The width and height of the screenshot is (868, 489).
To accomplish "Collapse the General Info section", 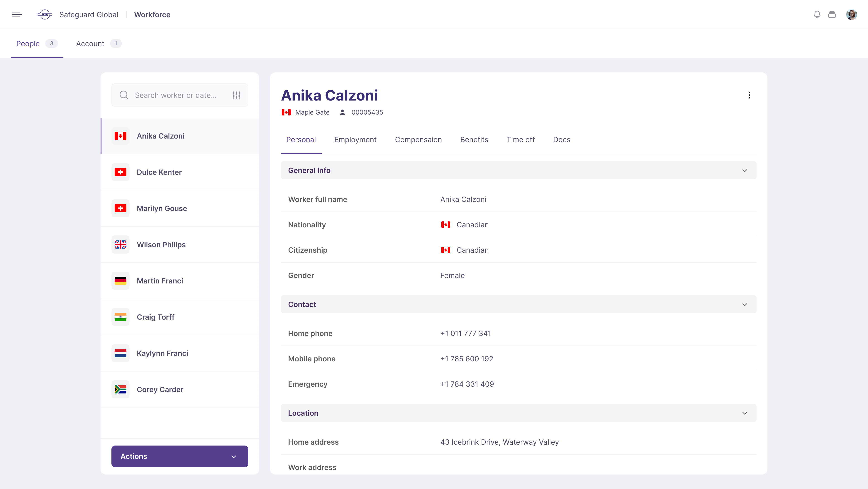I will click(x=744, y=170).
